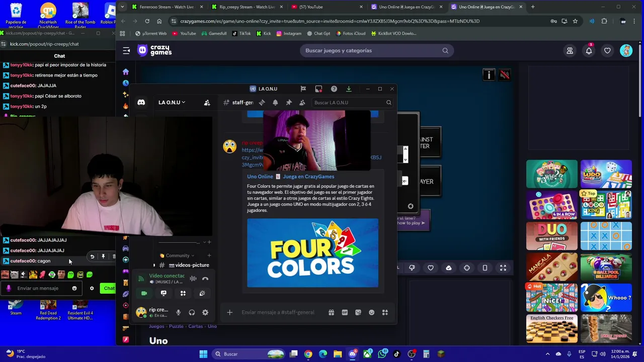The height and width of the screenshot is (362, 644).
Task: Toggle Discord noise suppression waveform
Action: point(193,279)
